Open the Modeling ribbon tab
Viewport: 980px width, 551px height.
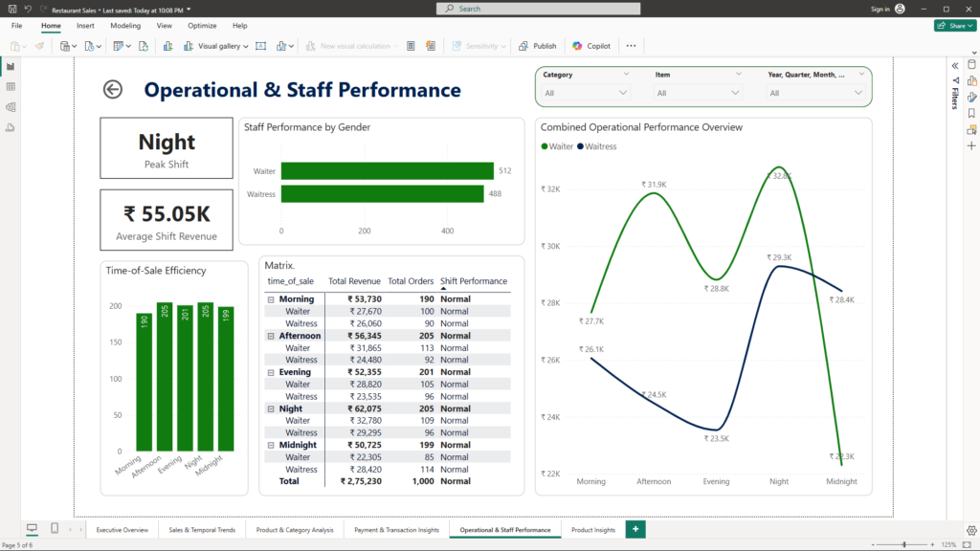coord(124,26)
